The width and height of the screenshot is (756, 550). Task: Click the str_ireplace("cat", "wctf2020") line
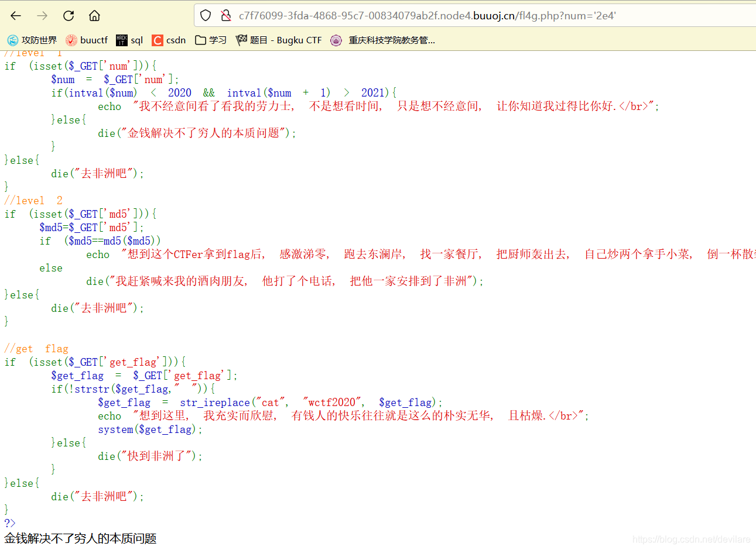pyautogui.click(x=270, y=402)
